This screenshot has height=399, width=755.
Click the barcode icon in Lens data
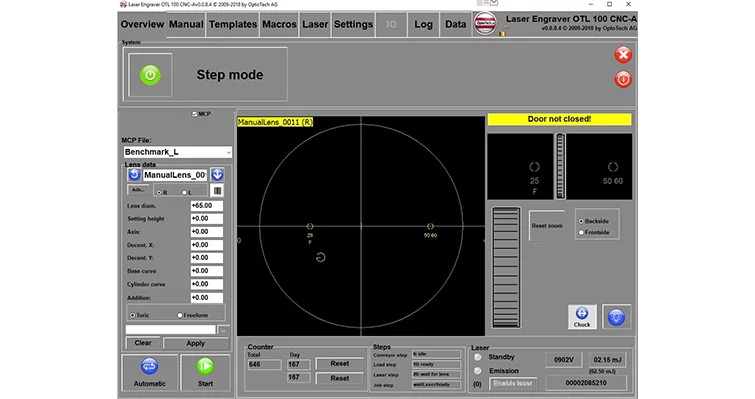pyautogui.click(x=218, y=191)
